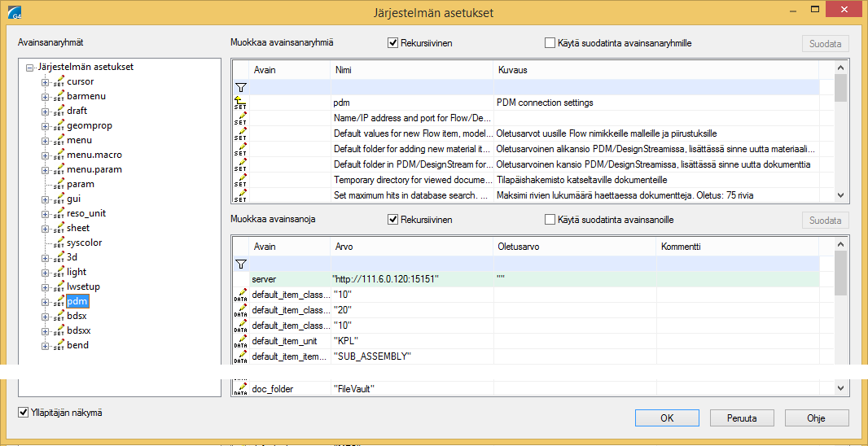Click the SET icon next to barmenu
The width and height of the screenshot is (868, 446).
[59, 97]
